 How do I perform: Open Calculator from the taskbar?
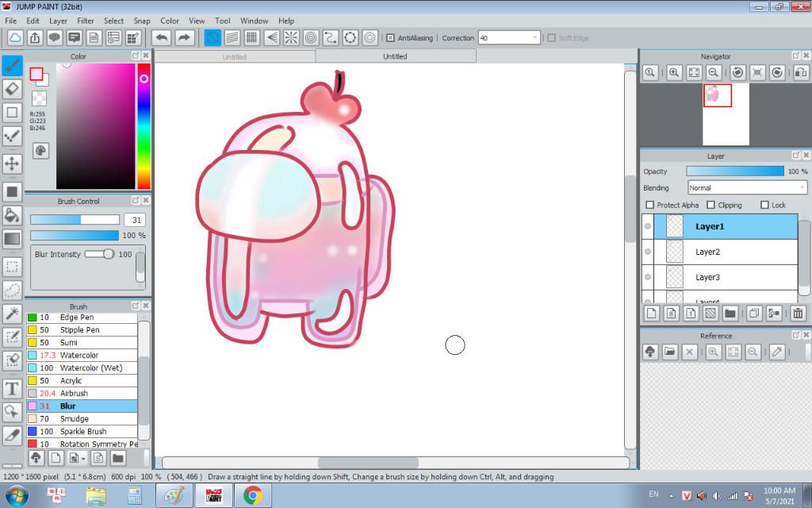click(x=134, y=495)
